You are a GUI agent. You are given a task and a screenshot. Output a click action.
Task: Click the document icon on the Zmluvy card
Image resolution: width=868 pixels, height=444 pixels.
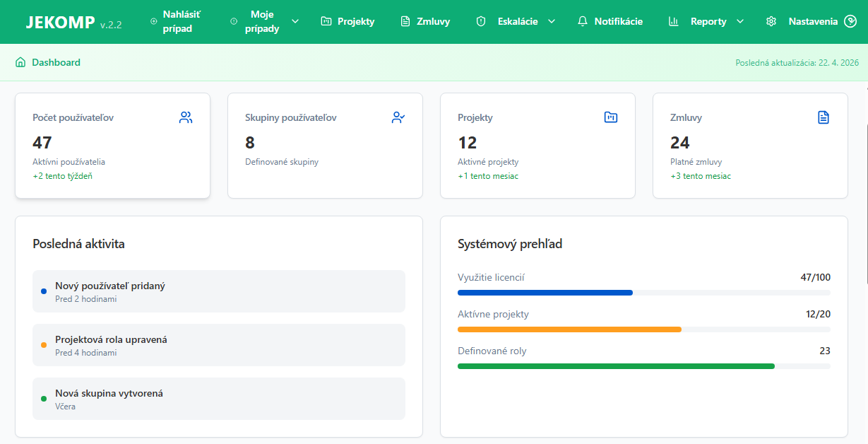(824, 117)
